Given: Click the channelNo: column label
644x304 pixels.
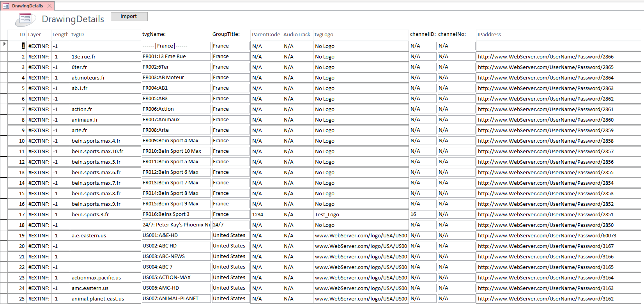Looking at the screenshot, I should [452, 34].
